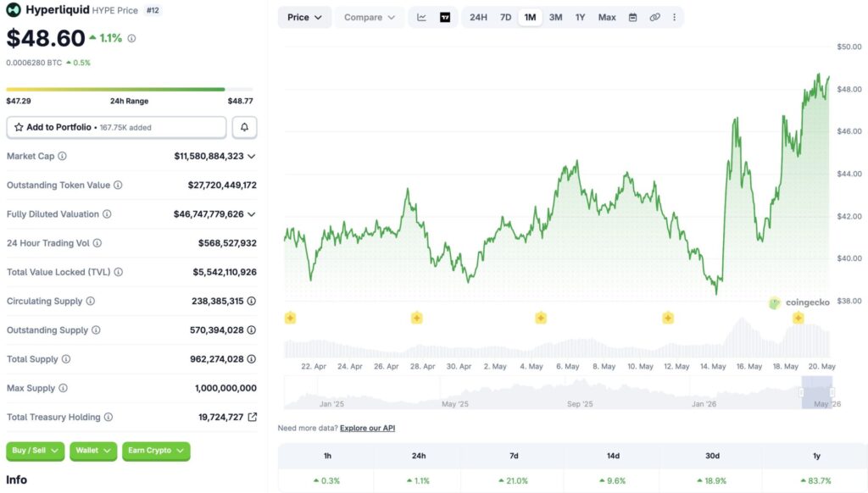Select the Max time range
This screenshot has width=868, height=493.
(x=607, y=17)
